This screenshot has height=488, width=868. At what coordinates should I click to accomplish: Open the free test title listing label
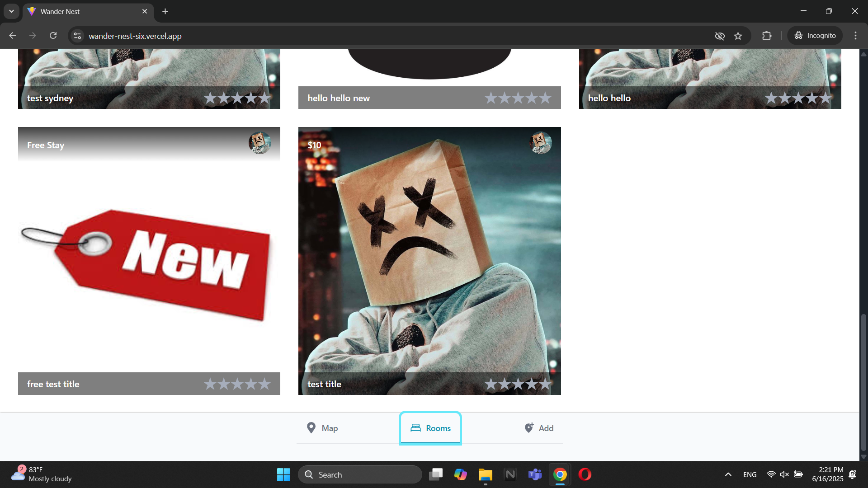click(x=53, y=384)
